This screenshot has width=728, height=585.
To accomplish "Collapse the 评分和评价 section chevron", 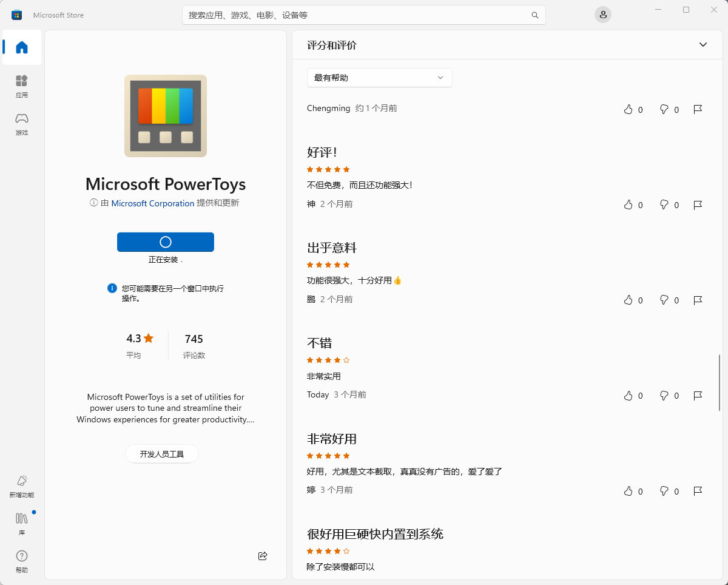I will 703,45.
